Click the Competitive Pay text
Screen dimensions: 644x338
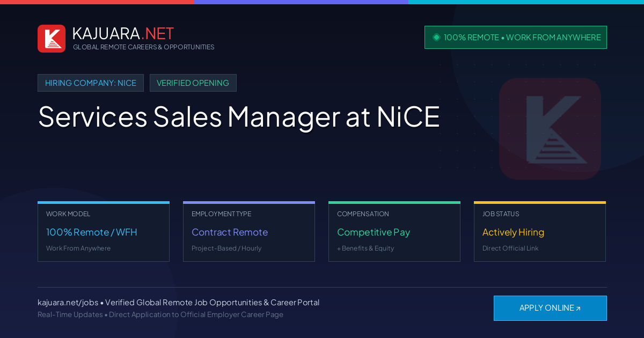(x=374, y=232)
